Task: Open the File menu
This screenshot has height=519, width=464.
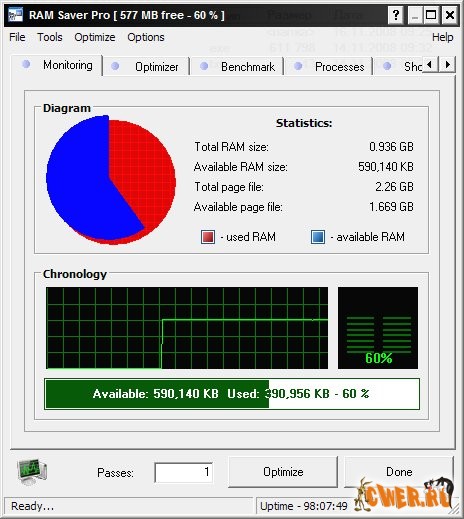Action: pyautogui.click(x=17, y=37)
